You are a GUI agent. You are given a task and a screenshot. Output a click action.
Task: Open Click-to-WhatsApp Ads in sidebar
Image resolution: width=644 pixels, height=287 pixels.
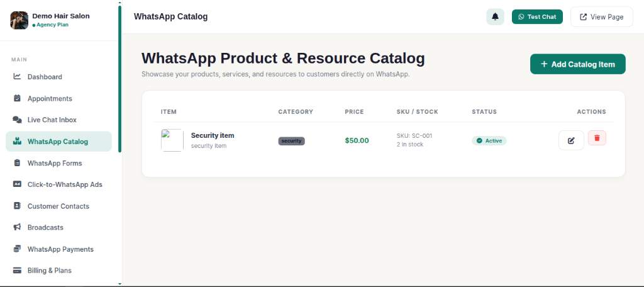coord(58,184)
